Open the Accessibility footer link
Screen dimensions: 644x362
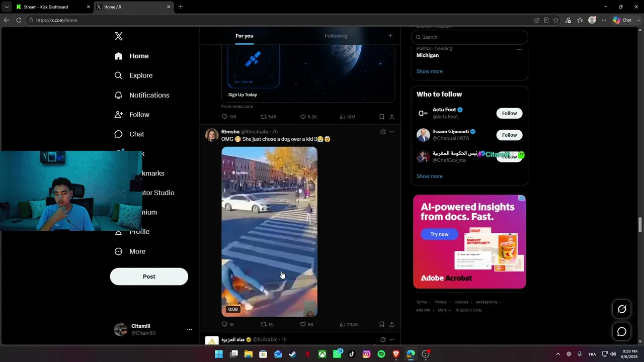pyautogui.click(x=487, y=302)
